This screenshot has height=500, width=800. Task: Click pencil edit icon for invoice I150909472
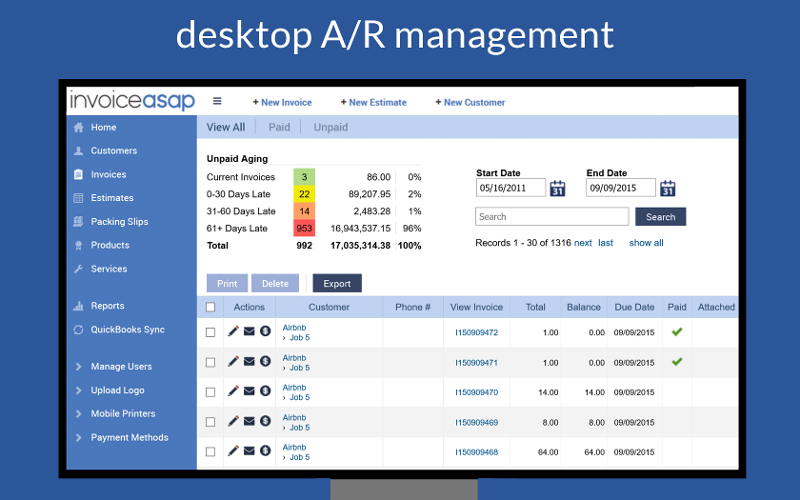pyautogui.click(x=233, y=332)
